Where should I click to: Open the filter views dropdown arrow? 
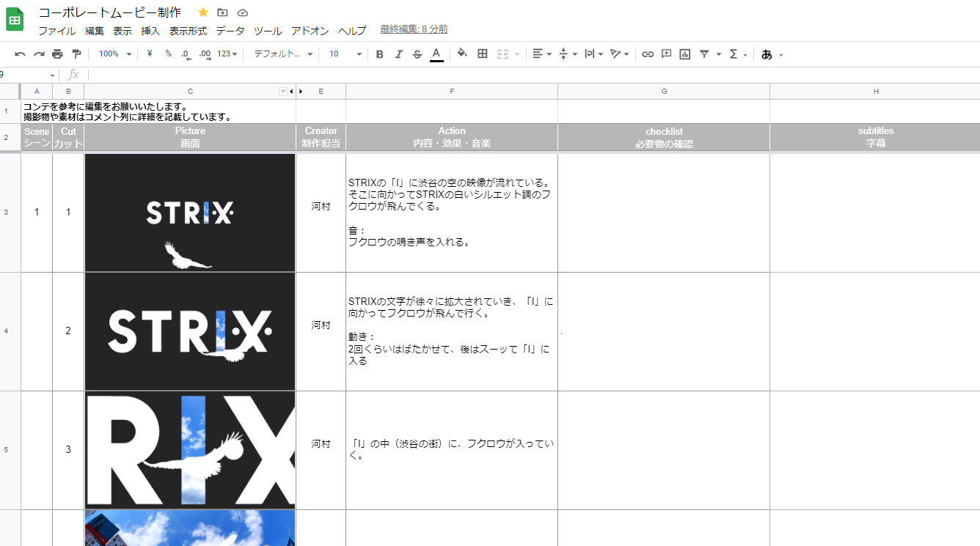click(x=719, y=54)
